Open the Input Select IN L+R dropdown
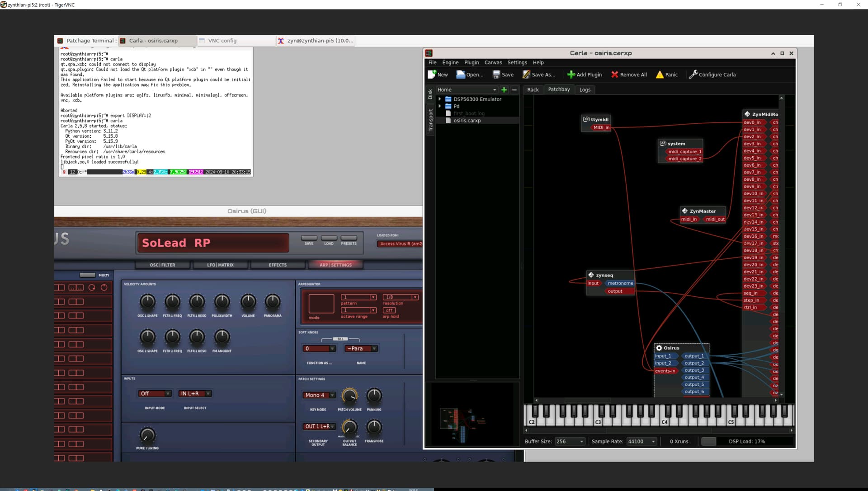The height and width of the screenshot is (491, 868). point(195,394)
